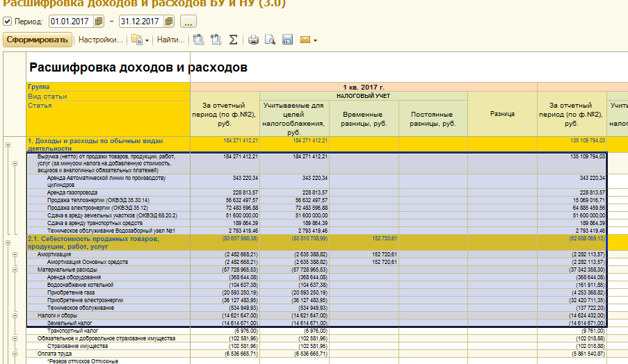This screenshot has height=364, width=628.
Task: Click the 152 720,61 value in Себестоимость row
Action: click(x=383, y=238)
